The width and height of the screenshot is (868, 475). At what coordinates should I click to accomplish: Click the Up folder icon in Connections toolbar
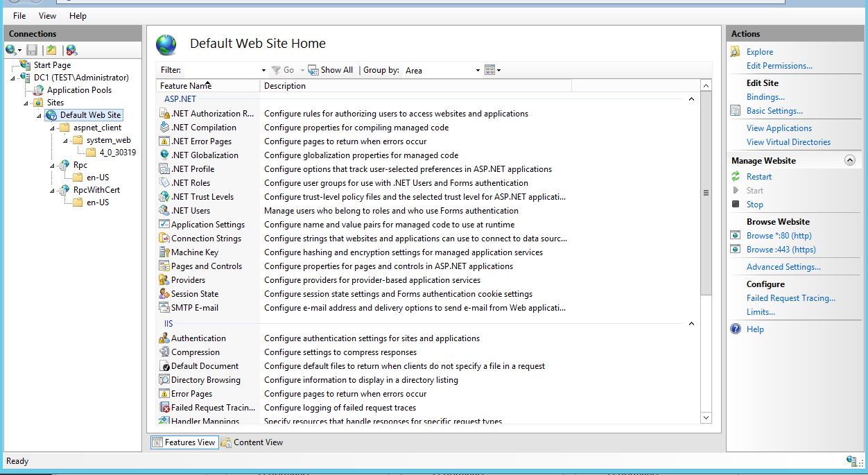tap(51, 50)
